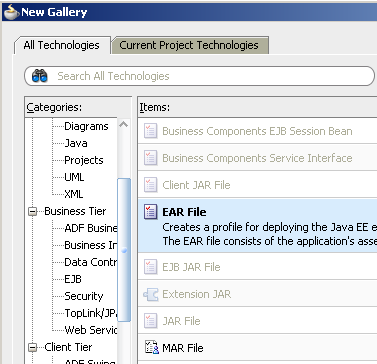Click the MAR File icon

click(x=152, y=347)
